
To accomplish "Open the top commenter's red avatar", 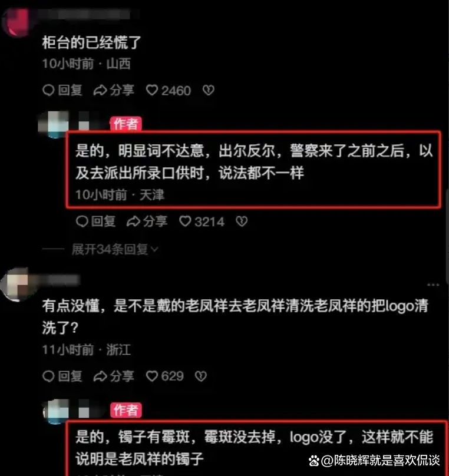I will coord(15,22).
